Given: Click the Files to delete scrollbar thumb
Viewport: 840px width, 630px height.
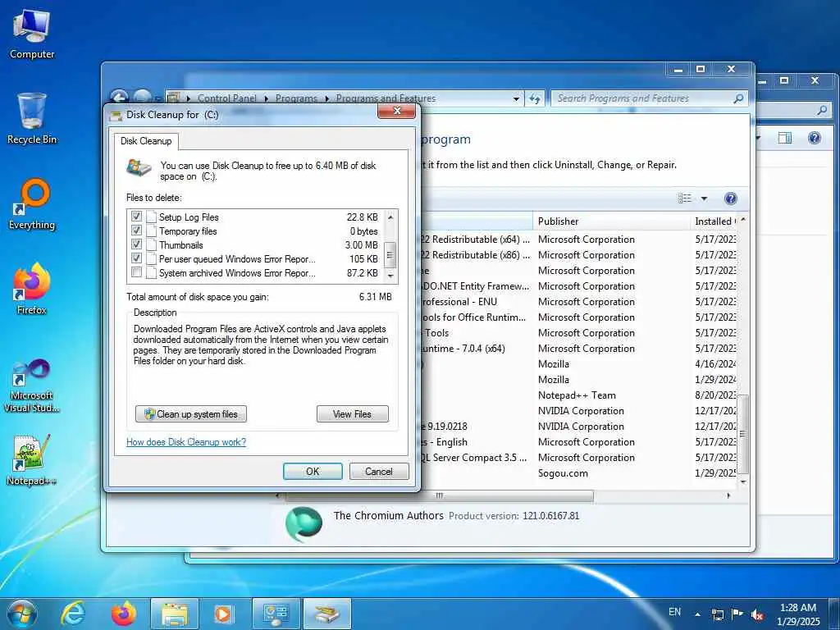Looking at the screenshot, I should click(390, 255).
